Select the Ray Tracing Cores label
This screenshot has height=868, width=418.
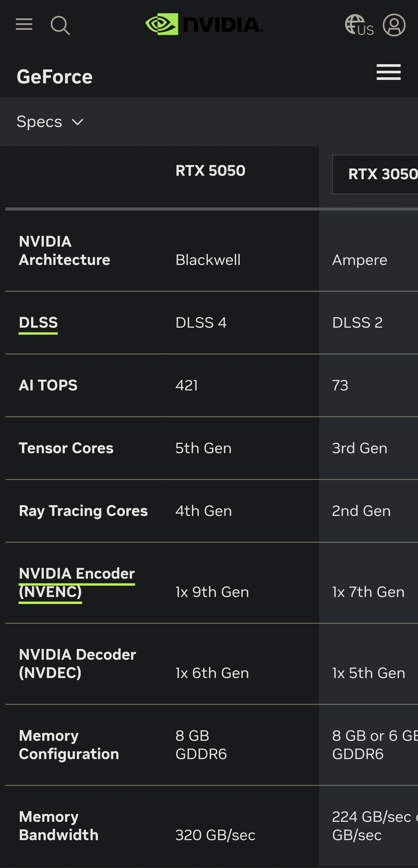click(83, 511)
